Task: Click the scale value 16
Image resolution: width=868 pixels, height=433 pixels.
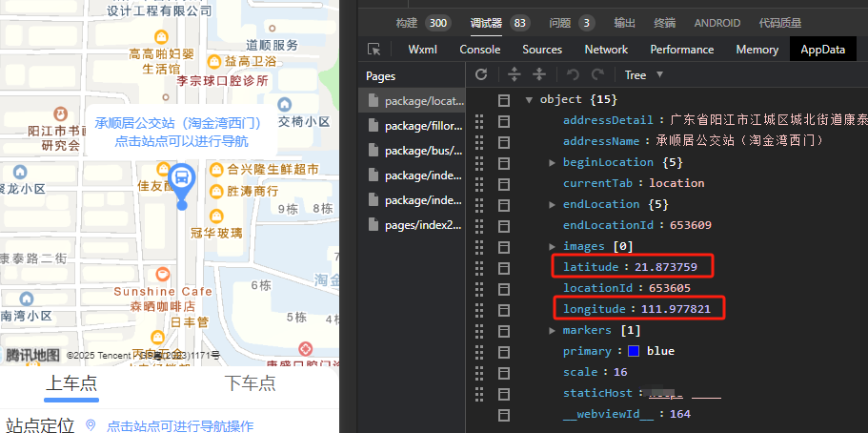Action: click(620, 372)
